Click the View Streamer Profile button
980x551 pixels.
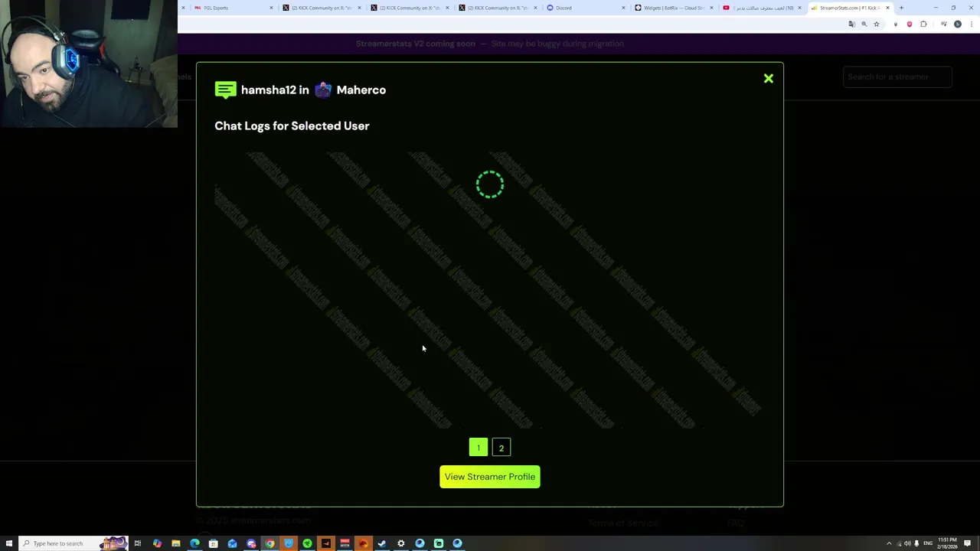490,477
